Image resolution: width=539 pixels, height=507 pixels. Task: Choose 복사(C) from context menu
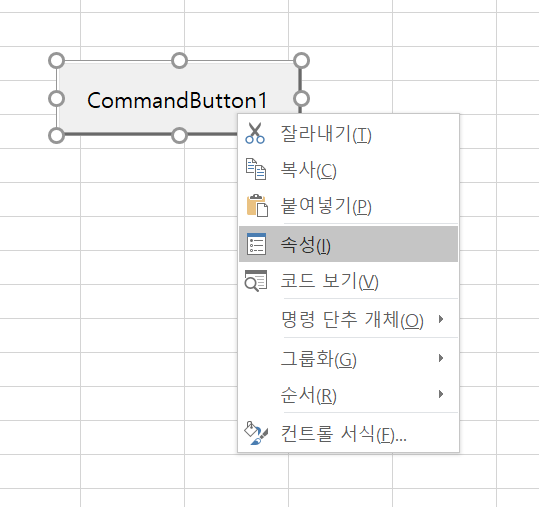(x=348, y=170)
